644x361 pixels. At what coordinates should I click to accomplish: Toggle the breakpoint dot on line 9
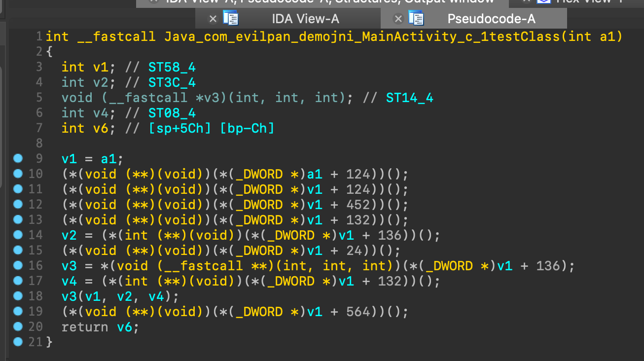18,158
